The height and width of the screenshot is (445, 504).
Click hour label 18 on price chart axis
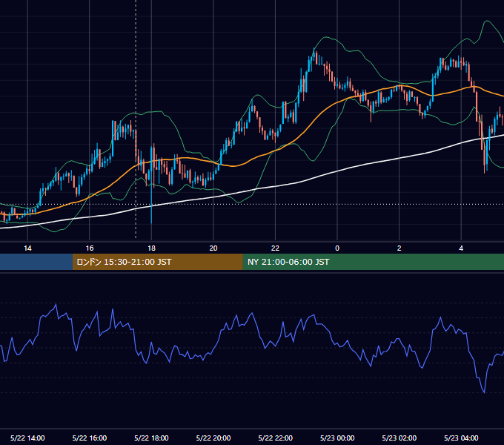[151, 248]
